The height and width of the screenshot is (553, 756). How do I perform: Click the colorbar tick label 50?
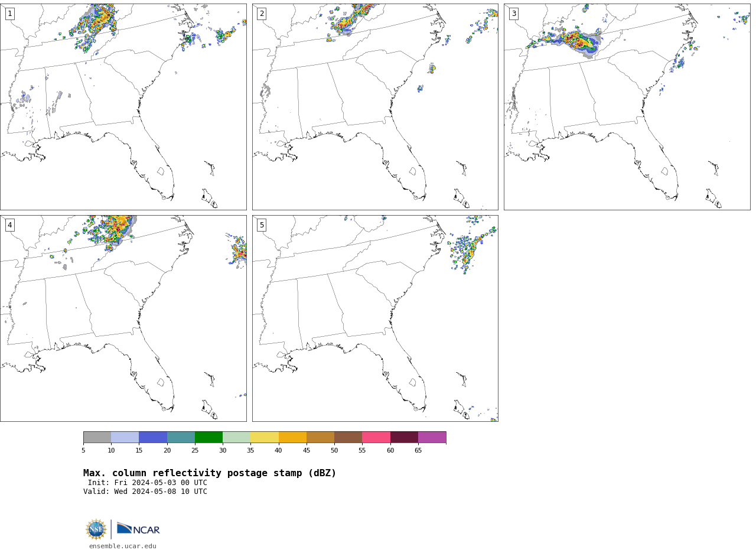[x=334, y=451]
